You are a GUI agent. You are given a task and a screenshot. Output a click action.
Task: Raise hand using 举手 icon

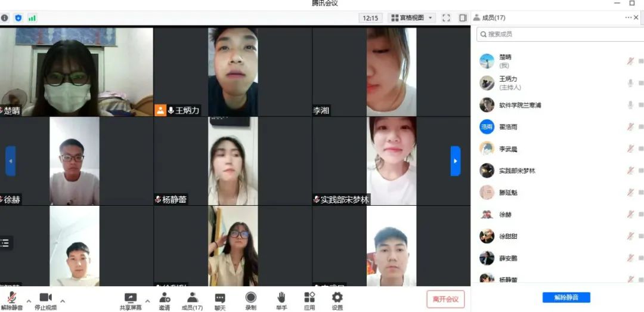pos(281,298)
